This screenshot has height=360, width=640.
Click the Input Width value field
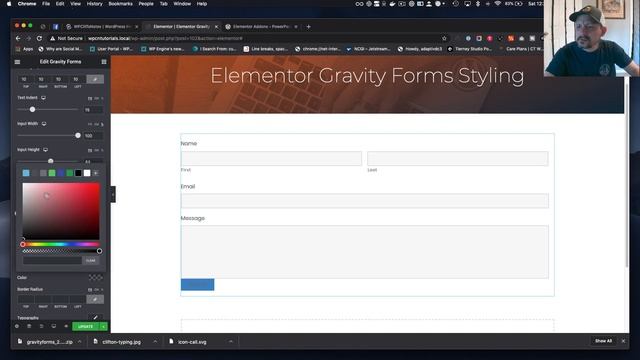point(93,136)
